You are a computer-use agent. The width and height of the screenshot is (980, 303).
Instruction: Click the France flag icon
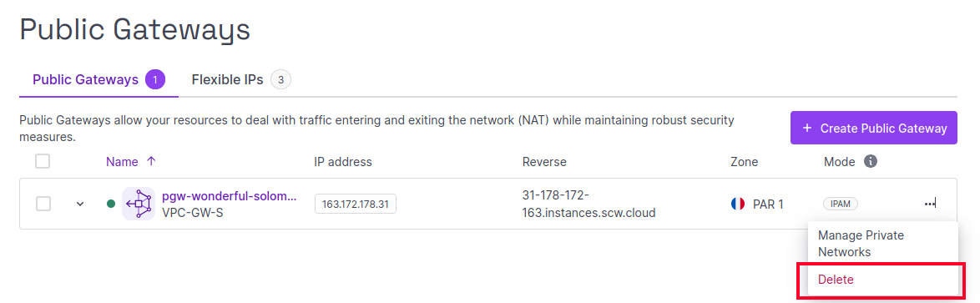737,204
